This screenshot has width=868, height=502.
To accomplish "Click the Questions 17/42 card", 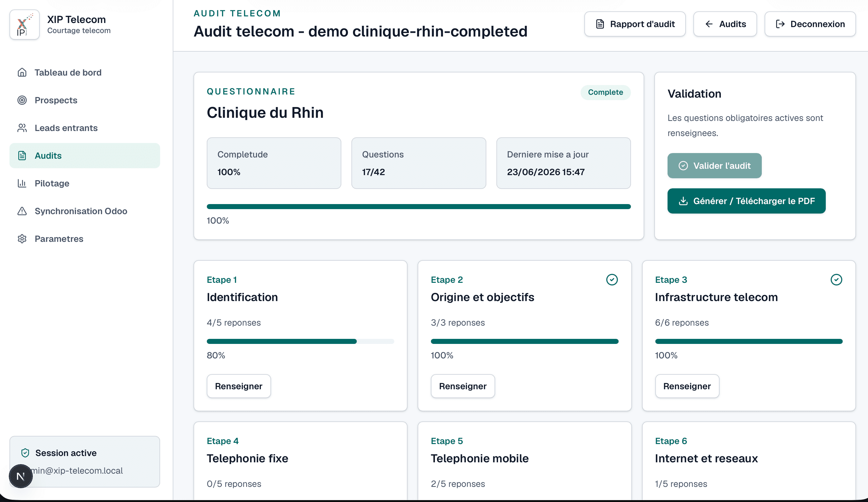I will 419,163.
